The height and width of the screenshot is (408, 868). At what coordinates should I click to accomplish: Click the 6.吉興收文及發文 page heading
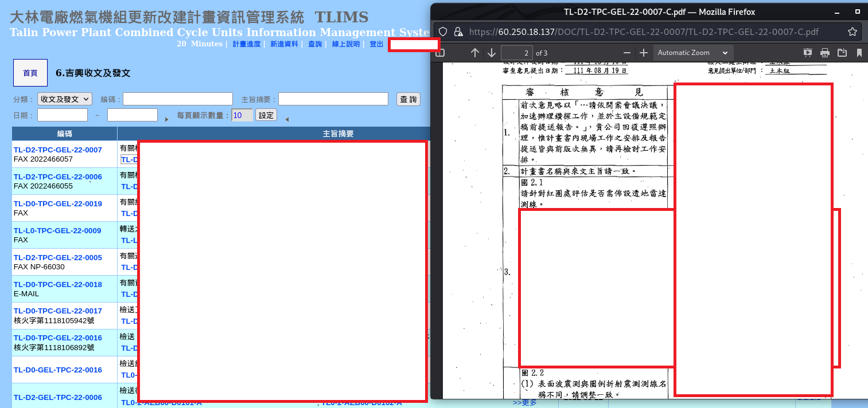93,73
